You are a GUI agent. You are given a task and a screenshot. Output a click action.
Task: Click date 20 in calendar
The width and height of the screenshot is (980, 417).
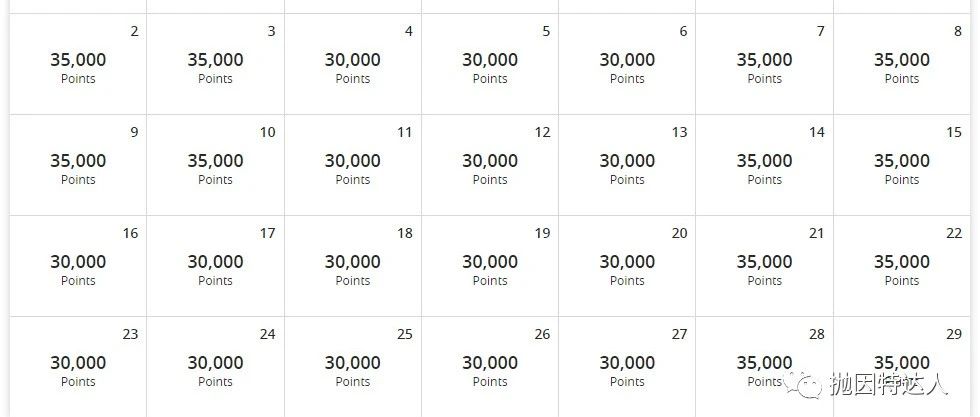(627, 266)
